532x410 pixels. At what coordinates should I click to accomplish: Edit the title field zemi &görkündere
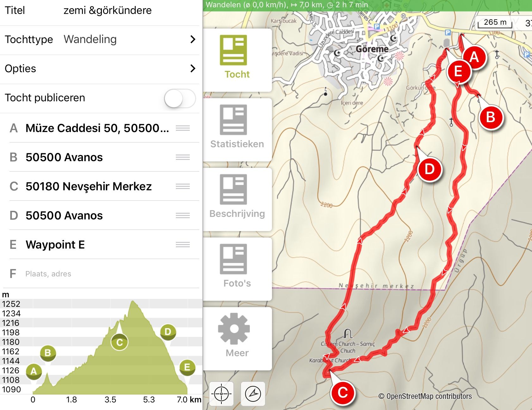point(108,10)
